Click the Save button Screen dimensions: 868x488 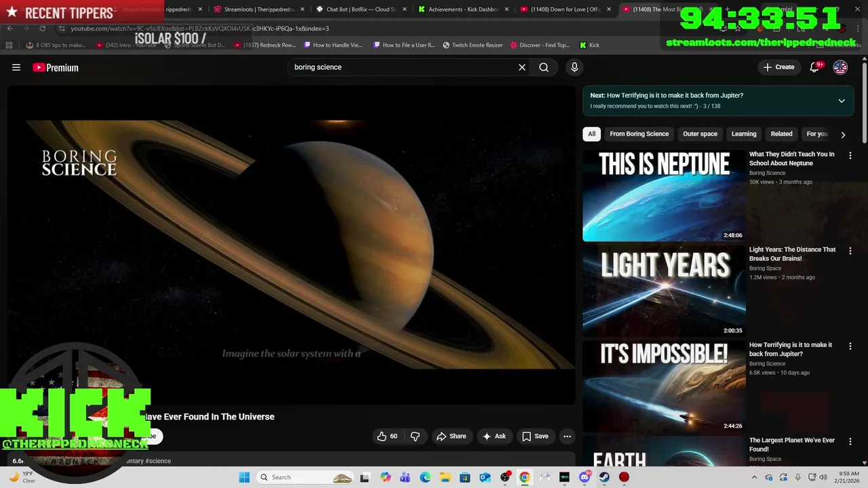(x=535, y=436)
